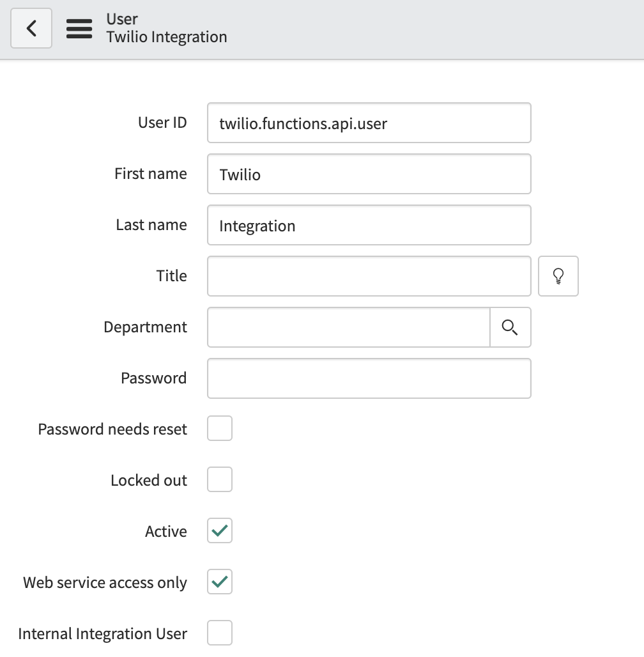Click the Active label

point(166,531)
